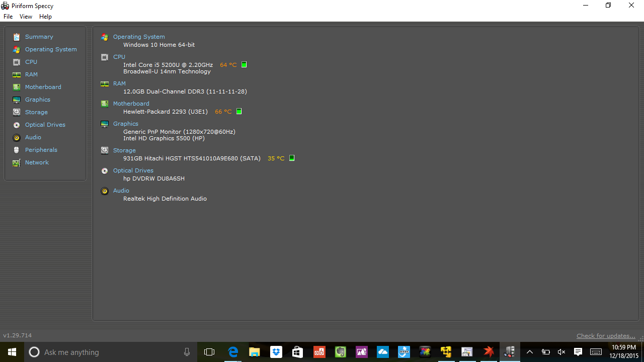The image size is (644, 362).
Task: Click 'Hewlett-Packard 2293 (U3E1)' text
Action: tap(166, 112)
